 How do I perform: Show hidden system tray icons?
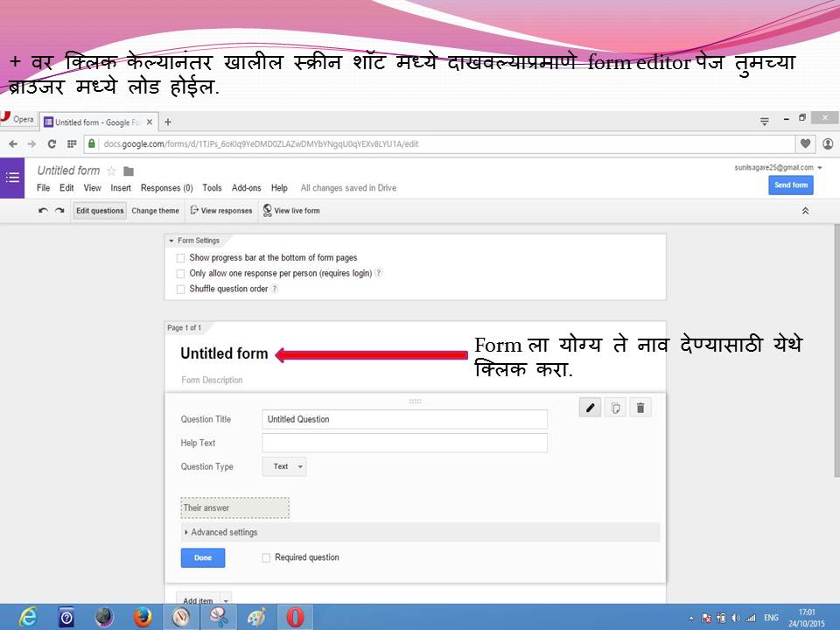[691, 619]
